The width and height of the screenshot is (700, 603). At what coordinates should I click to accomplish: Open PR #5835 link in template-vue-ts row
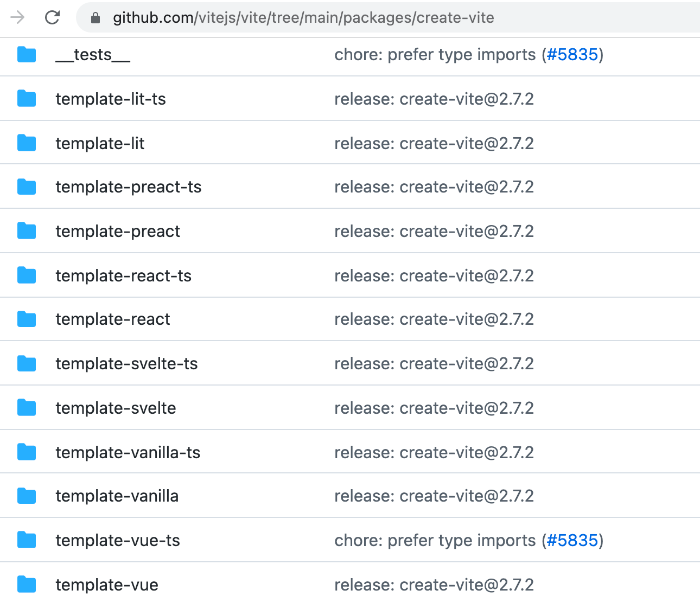pos(572,541)
